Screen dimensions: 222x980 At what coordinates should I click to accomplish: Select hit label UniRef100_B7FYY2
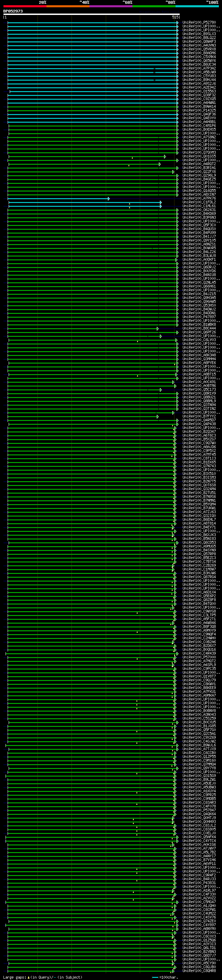(199, 416)
